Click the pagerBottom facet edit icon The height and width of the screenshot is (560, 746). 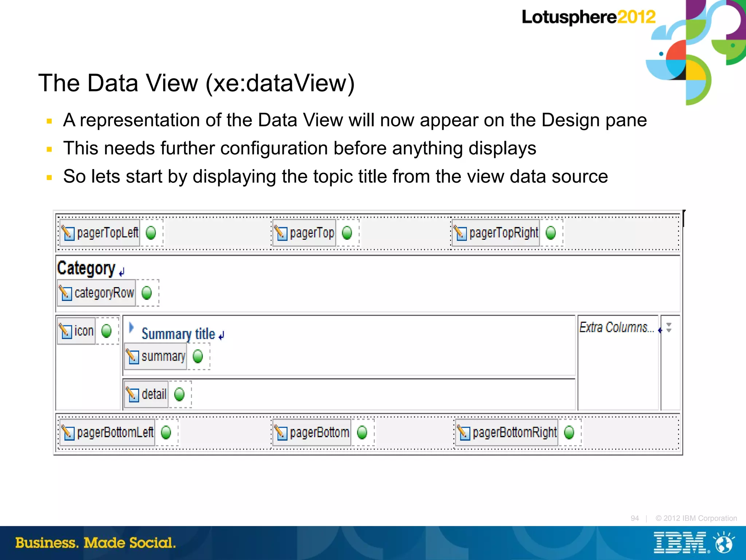point(281,432)
